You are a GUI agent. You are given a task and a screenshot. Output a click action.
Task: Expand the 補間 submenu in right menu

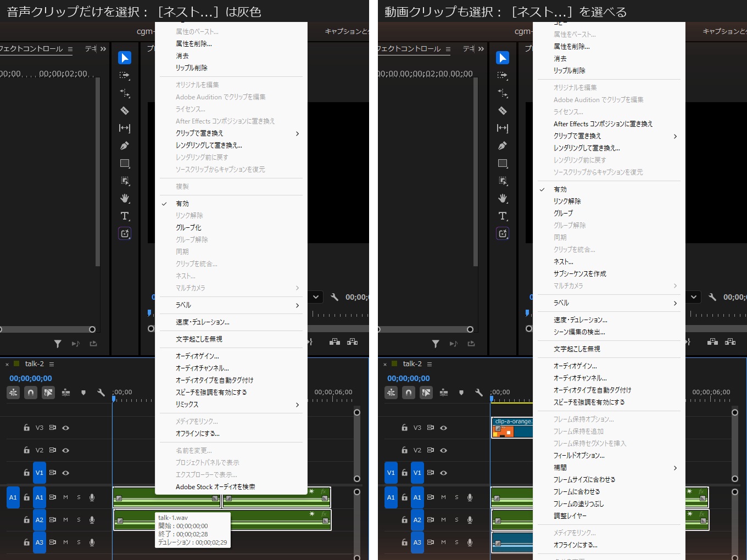click(609, 467)
